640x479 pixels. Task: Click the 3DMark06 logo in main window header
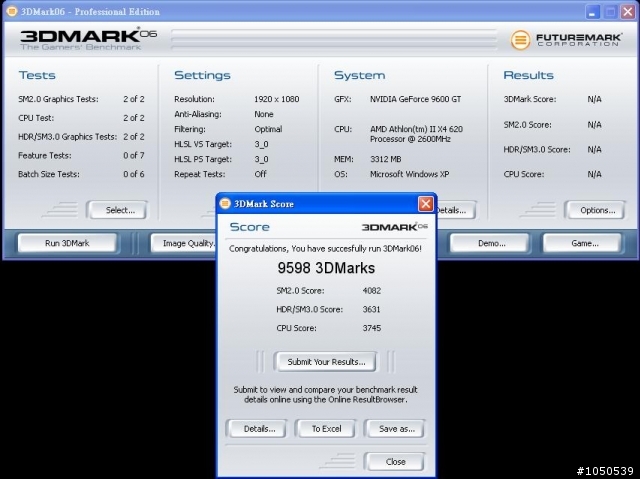tap(89, 39)
